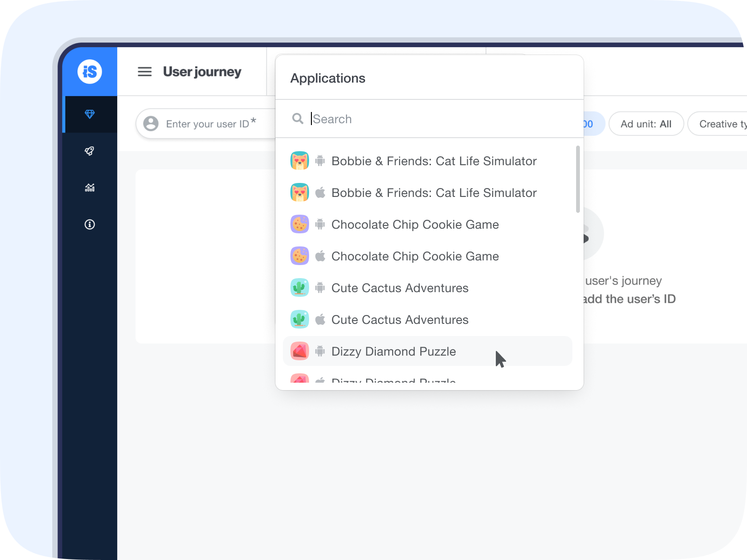Open the hamburger menu icon

145,72
